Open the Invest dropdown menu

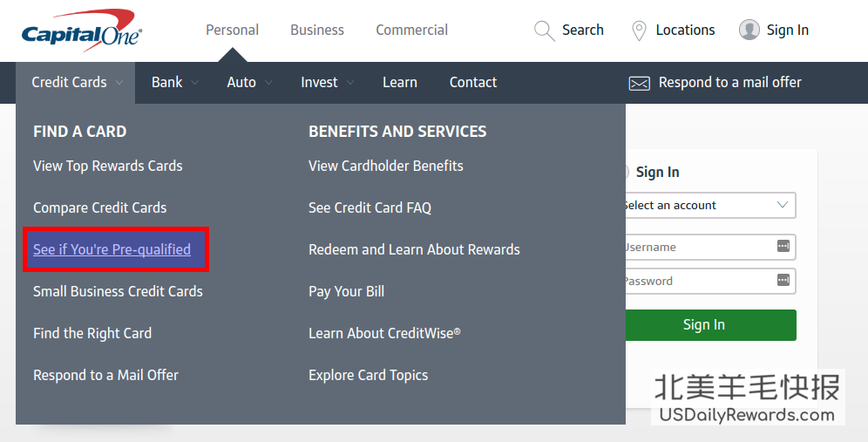[x=327, y=83]
